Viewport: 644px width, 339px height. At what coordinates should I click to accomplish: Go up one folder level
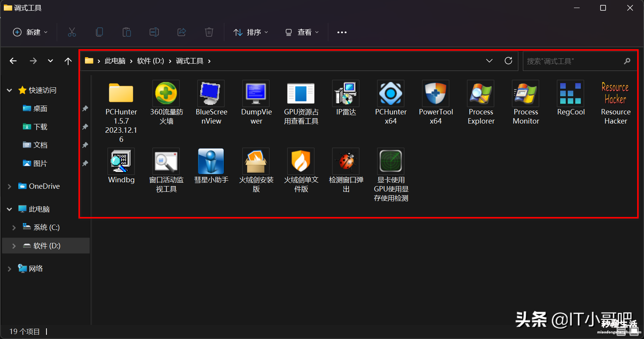click(x=68, y=61)
